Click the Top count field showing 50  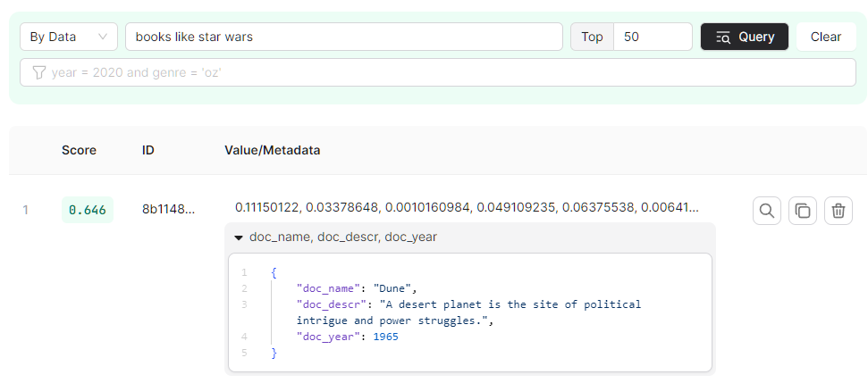click(653, 37)
